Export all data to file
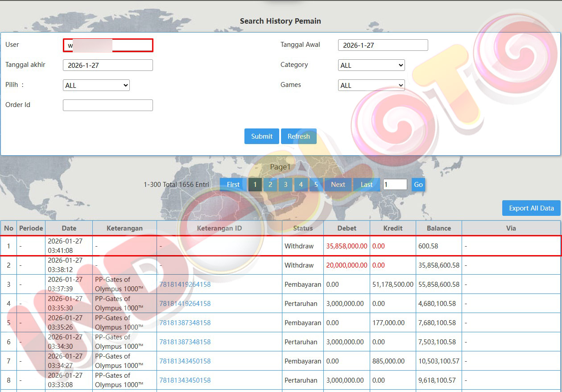Viewport: 562px width, 392px height. pyautogui.click(x=531, y=208)
